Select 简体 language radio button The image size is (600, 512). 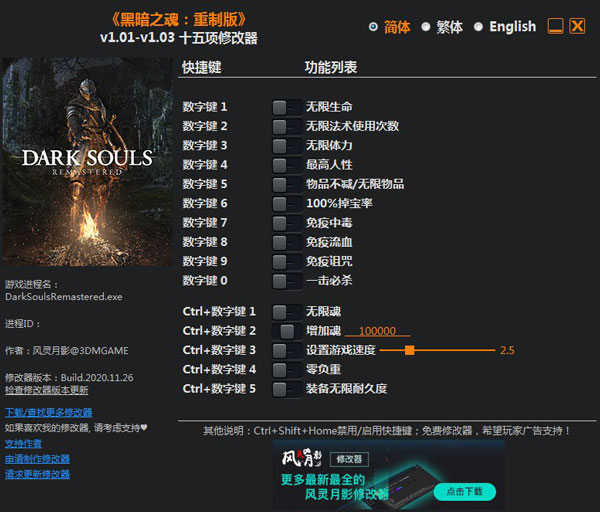click(x=373, y=27)
